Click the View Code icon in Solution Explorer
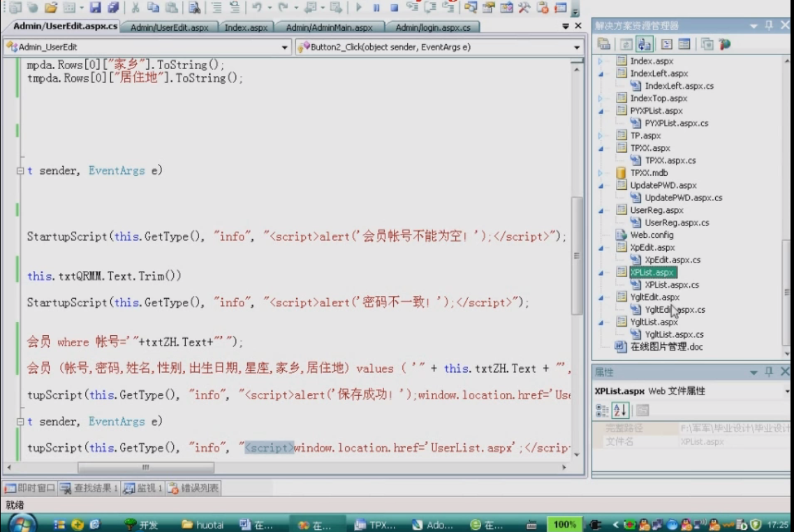Screen dimensions: 794x532 666,45
